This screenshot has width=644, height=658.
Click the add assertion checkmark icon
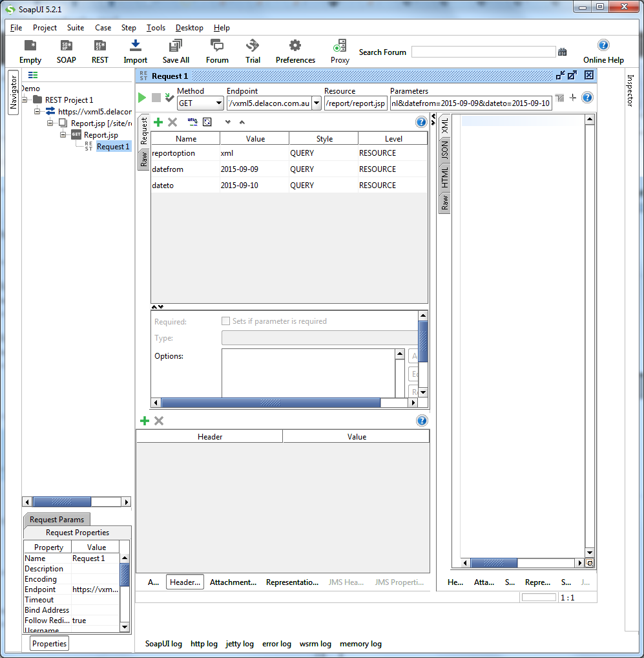click(x=169, y=98)
